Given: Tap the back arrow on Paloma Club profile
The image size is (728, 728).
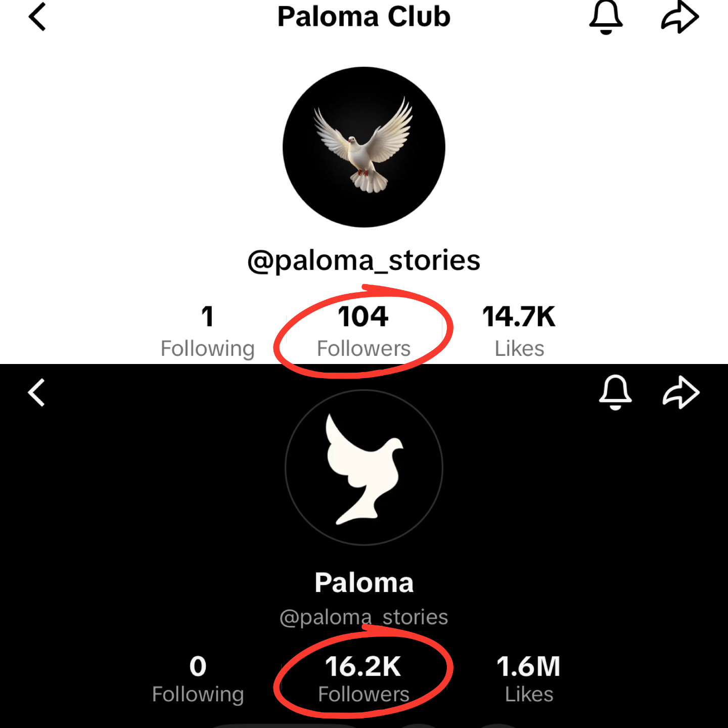Looking at the screenshot, I should pyautogui.click(x=37, y=17).
